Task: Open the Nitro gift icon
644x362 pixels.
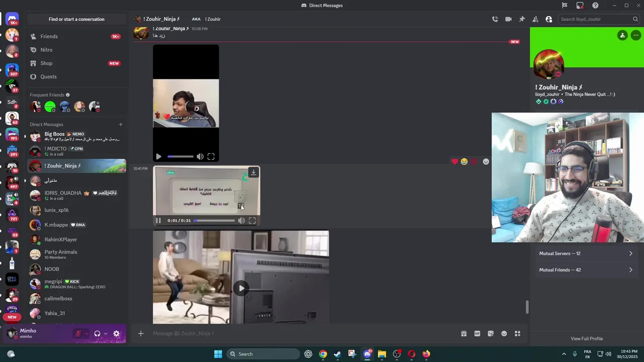Action: (464, 333)
